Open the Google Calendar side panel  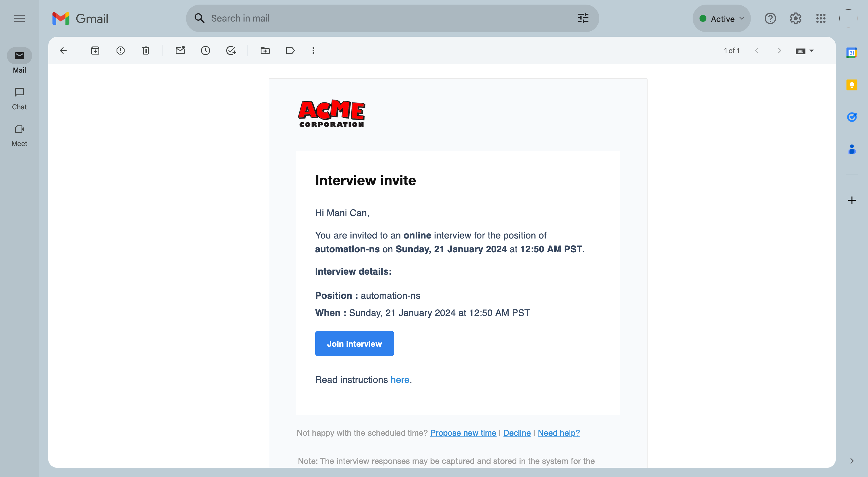point(851,53)
